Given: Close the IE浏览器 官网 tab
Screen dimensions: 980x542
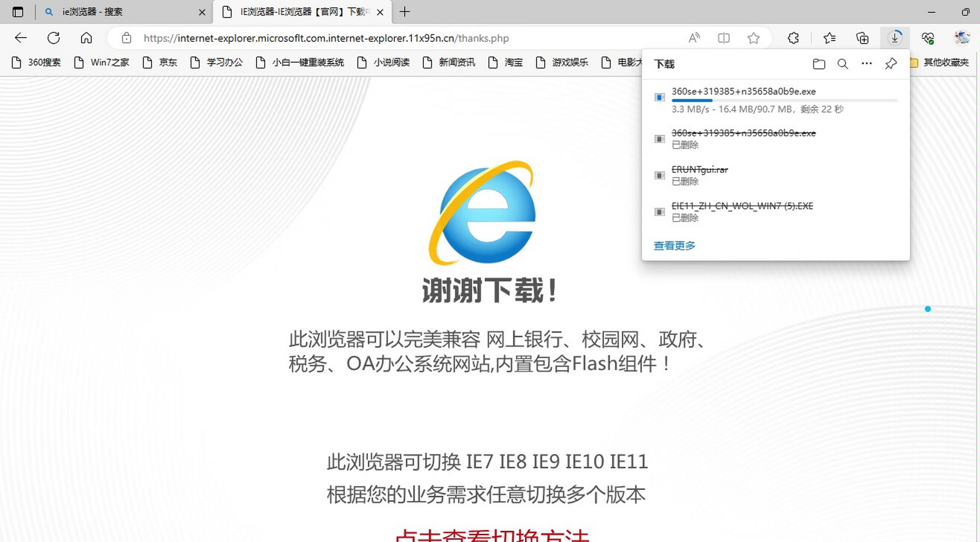Looking at the screenshot, I should click(380, 12).
